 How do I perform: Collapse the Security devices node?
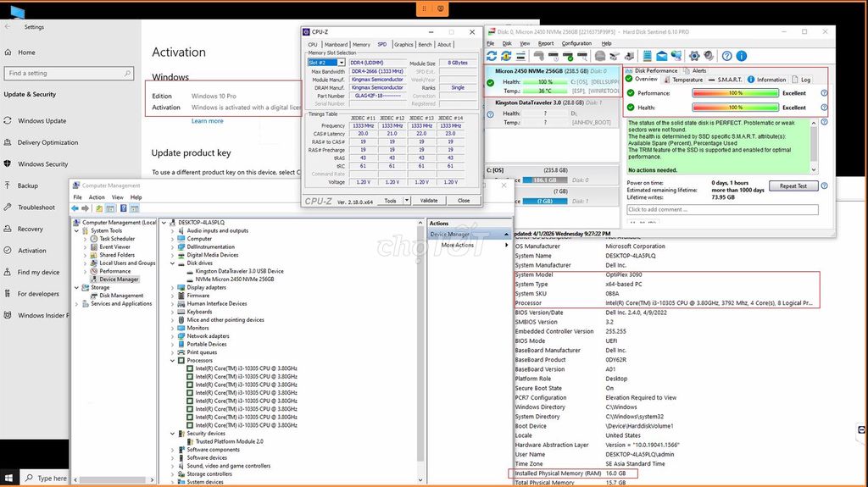coord(173,434)
